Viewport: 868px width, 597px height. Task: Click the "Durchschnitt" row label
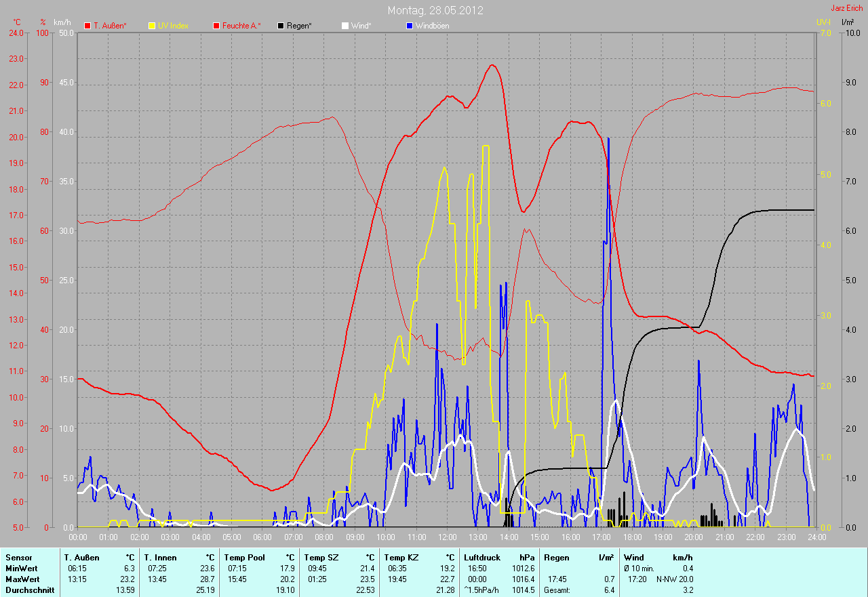point(30,590)
